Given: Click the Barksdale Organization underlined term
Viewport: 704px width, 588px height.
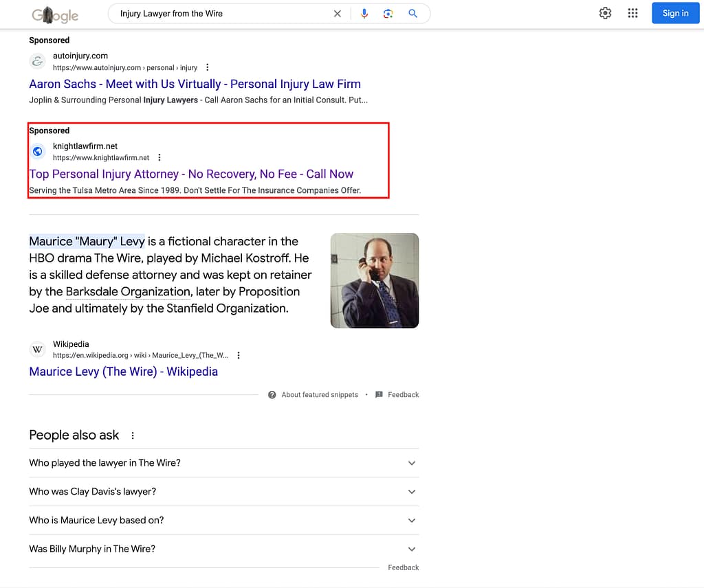Looking at the screenshot, I should tap(129, 291).
